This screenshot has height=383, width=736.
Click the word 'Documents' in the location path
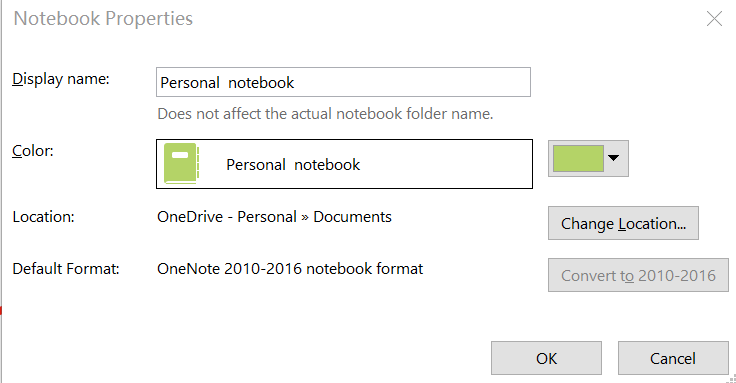[353, 217]
